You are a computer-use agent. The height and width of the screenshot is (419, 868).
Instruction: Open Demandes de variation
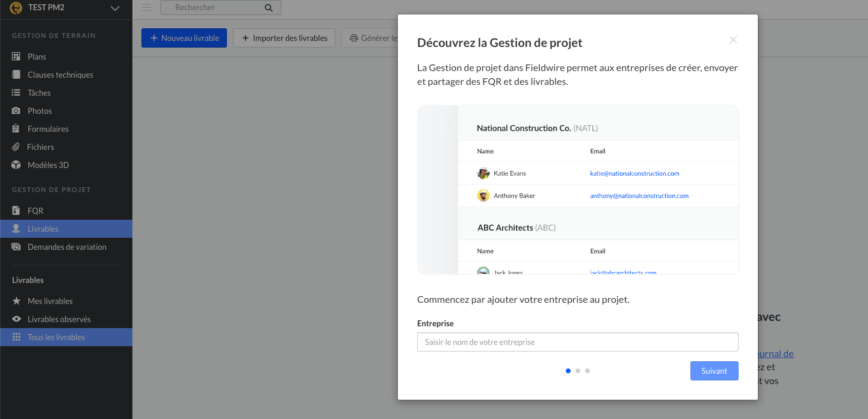click(x=66, y=247)
